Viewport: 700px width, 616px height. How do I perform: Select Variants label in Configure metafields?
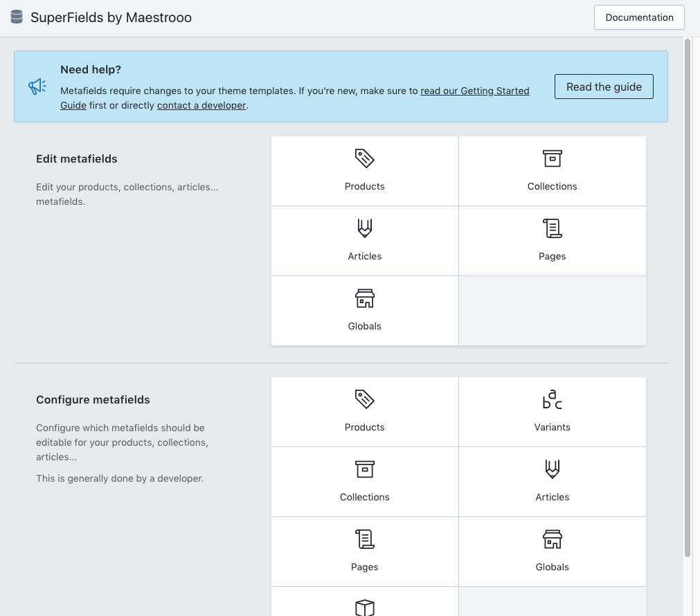553,427
